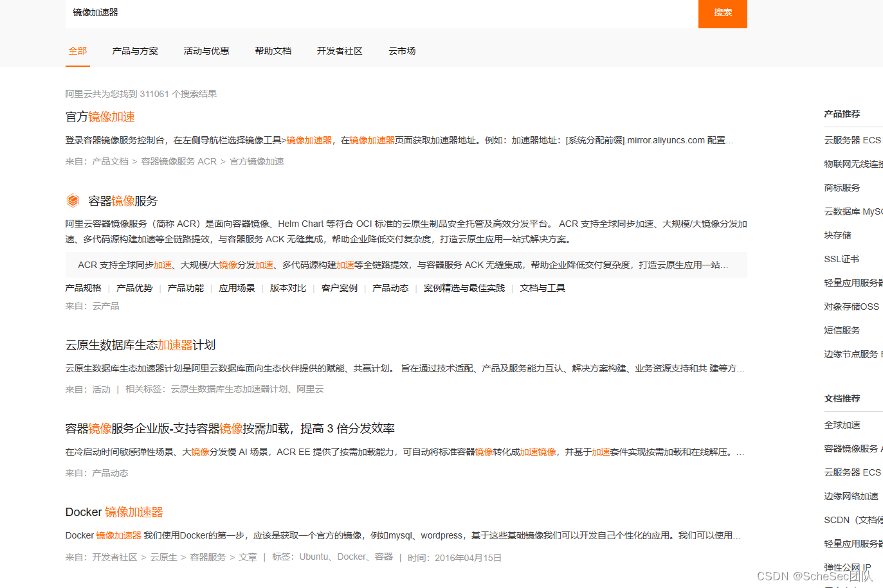Open 边缘网络加速 under 文档推荐
Screen dimensions: 883x588
[851, 496]
